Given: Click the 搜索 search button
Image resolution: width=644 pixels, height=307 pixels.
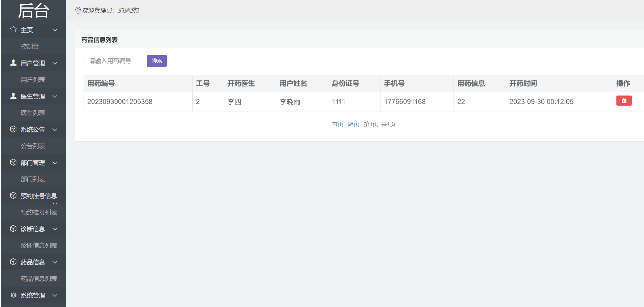Looking at the screenshot, I should (157, 61).
